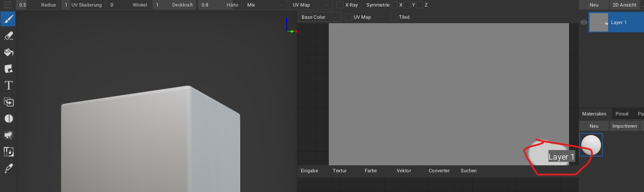Open the Converter node menu
This screenshot has width=644, height=192.
439,171
